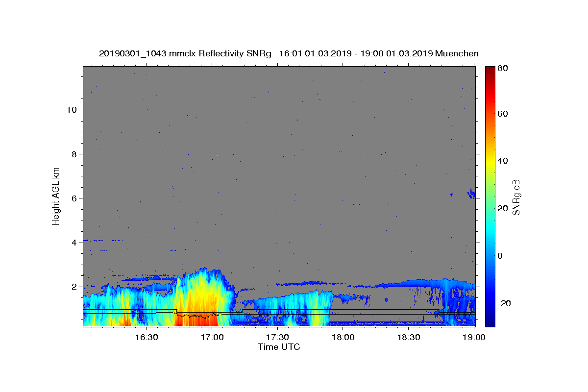Click the yellow region of the colorbar
Image resolution: width=588 pixels, height=392 pixels.
point(490,162)
